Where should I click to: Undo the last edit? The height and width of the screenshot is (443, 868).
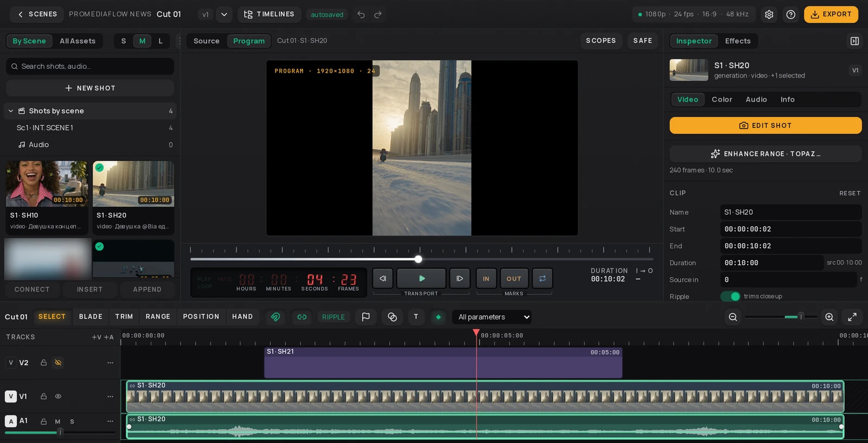coord(361,15)
